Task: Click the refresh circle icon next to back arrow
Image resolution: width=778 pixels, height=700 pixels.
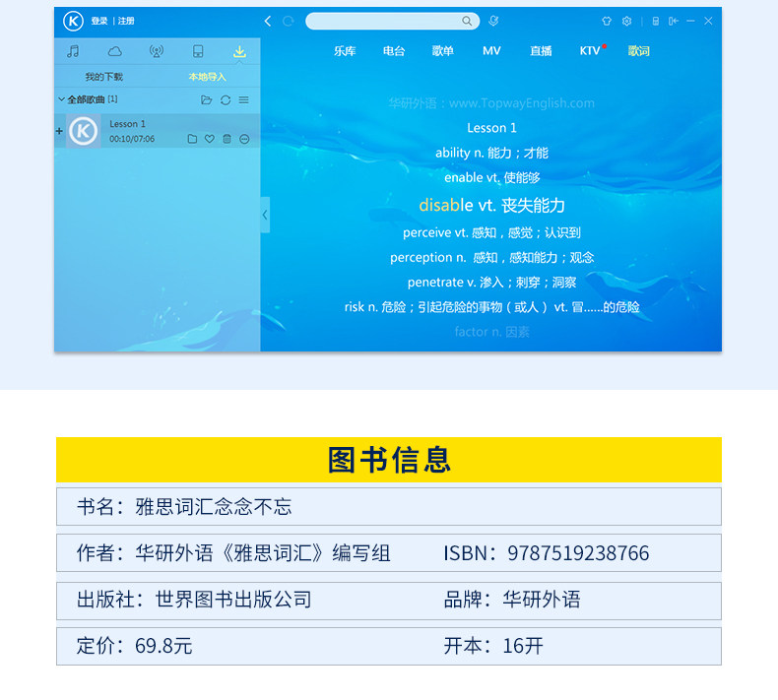Action: 289,21
